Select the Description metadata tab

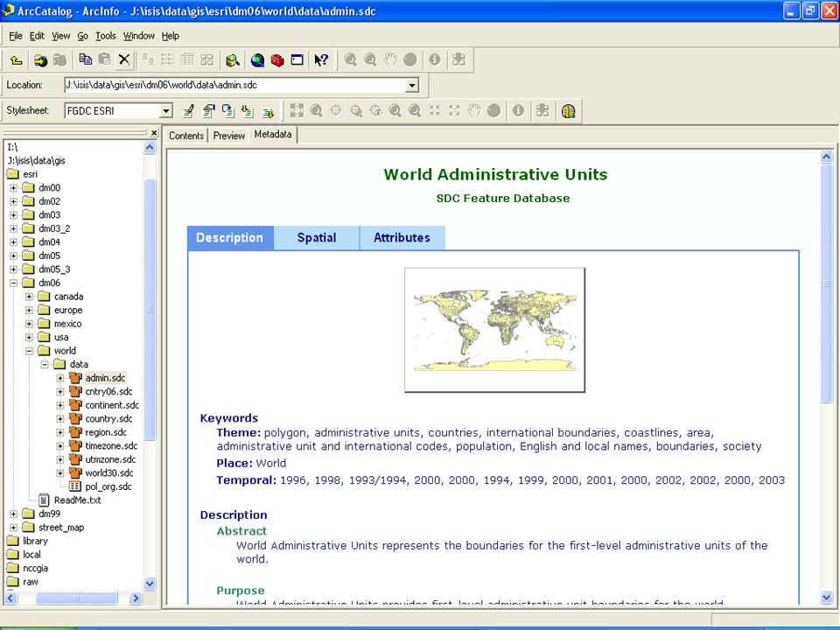pyautogui.click(x=230, y=238)
